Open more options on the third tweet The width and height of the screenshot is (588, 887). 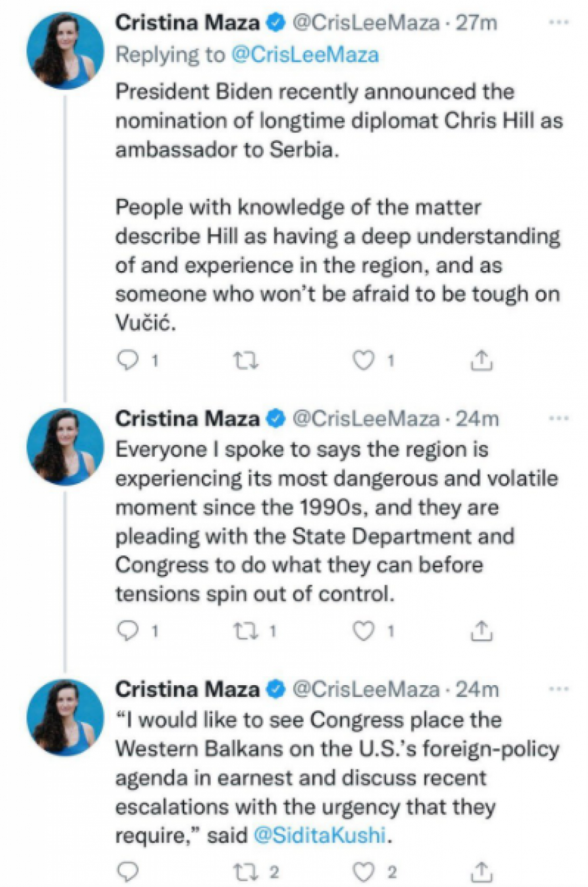coord(559,689)
